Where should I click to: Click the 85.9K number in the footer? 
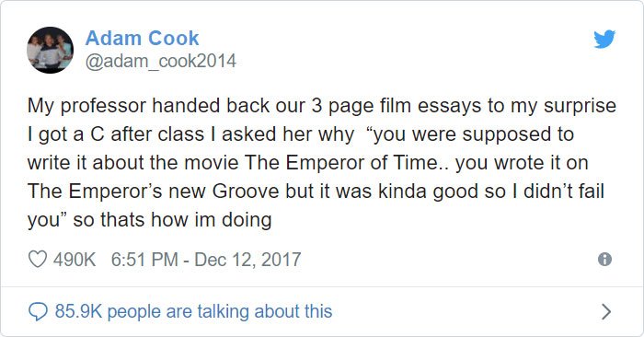[x=78, y=311]
